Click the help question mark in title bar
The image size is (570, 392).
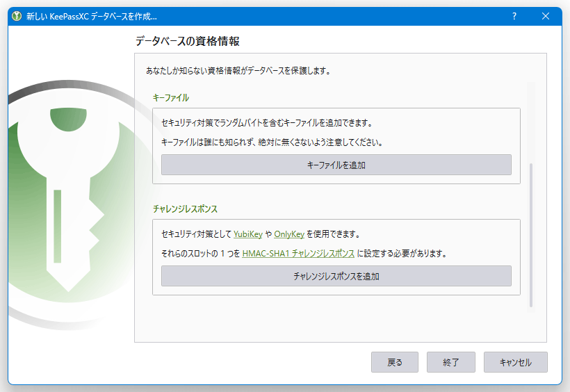[514, 16]
